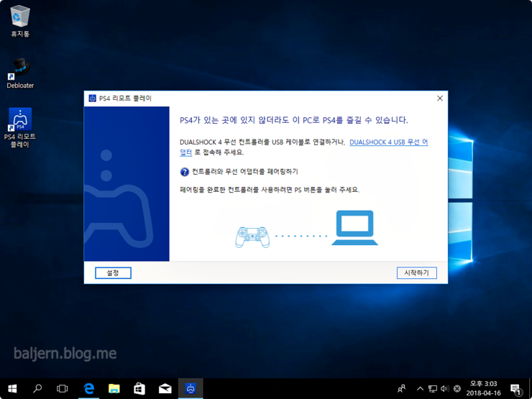Image resolution: width=532 pixels, height=399 pixels.
Task: Click the DualShock controller illustration
Action: click(x=252, y=237)
